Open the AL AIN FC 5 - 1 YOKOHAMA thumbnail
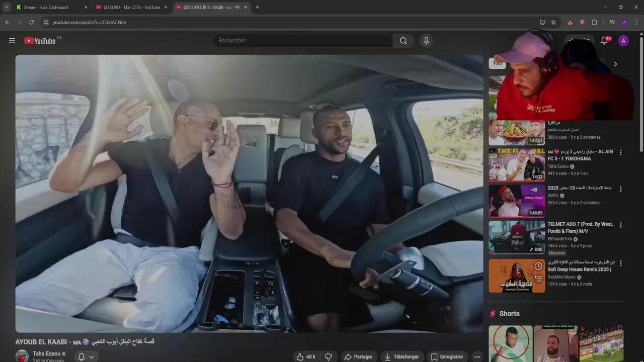The height and width of the screenshot is (362, 644). (517, 164)
